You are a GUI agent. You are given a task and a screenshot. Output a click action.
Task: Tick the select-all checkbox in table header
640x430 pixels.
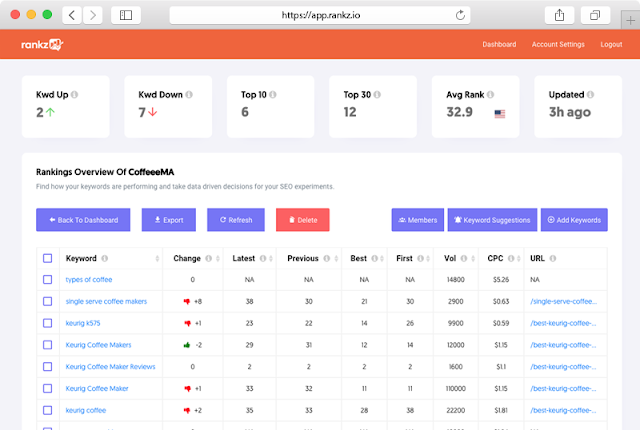47,258
